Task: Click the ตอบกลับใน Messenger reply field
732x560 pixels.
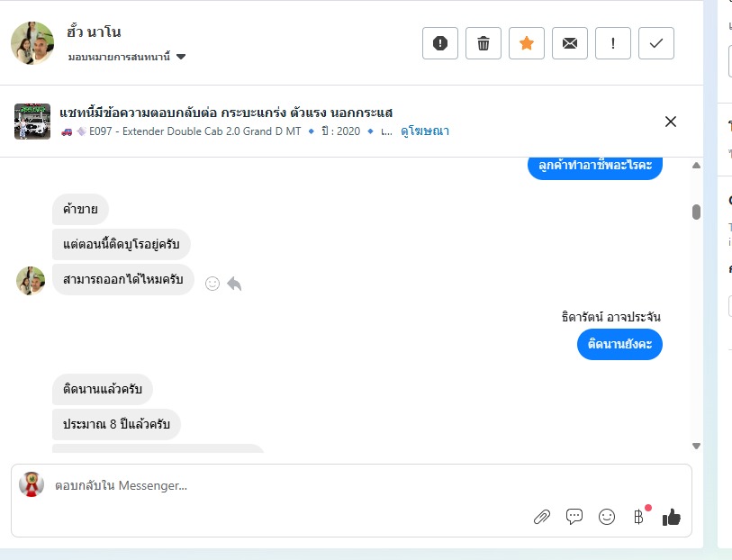Action: [270, 486]
